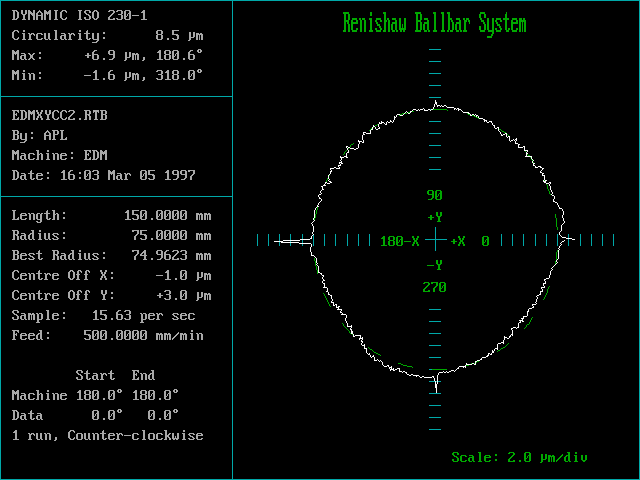This screenshot has width=640, height=480.
Task: Click the Scale 2.0 µm/div label
Action: [519, 457]
